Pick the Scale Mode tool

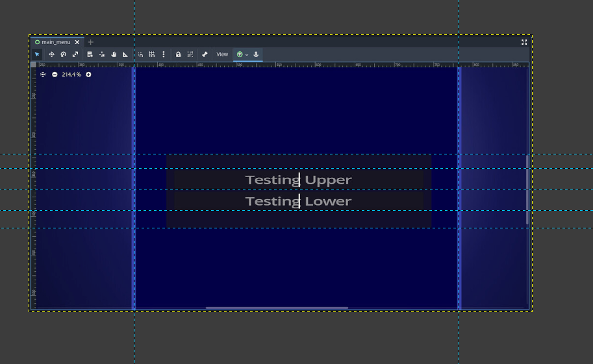75,55
